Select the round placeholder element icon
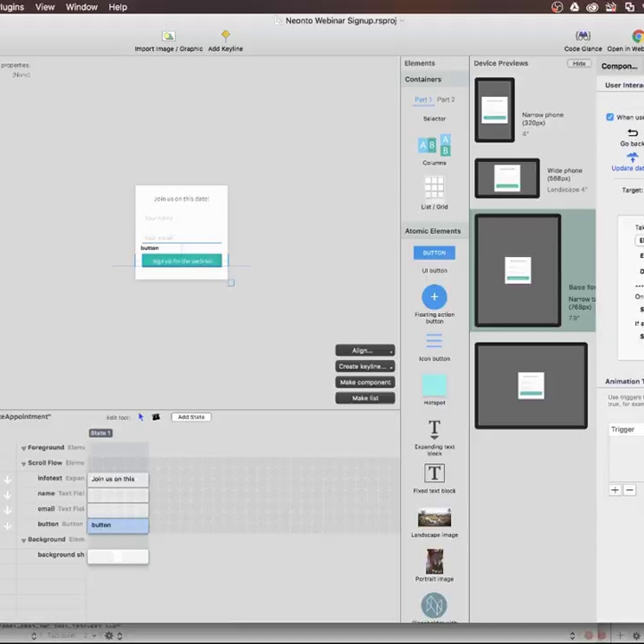This screenshot has height=644, width=644. click(x=434, y=605)
